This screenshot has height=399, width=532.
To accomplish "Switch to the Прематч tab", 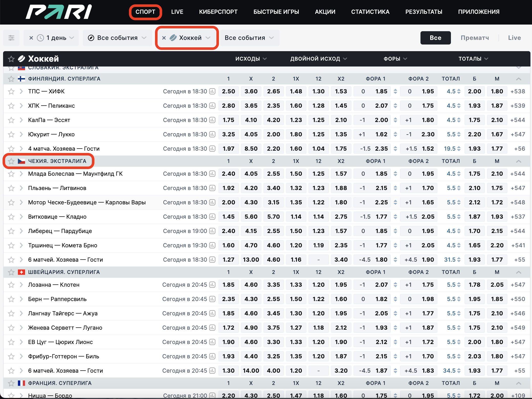I will tap(474, 38).
